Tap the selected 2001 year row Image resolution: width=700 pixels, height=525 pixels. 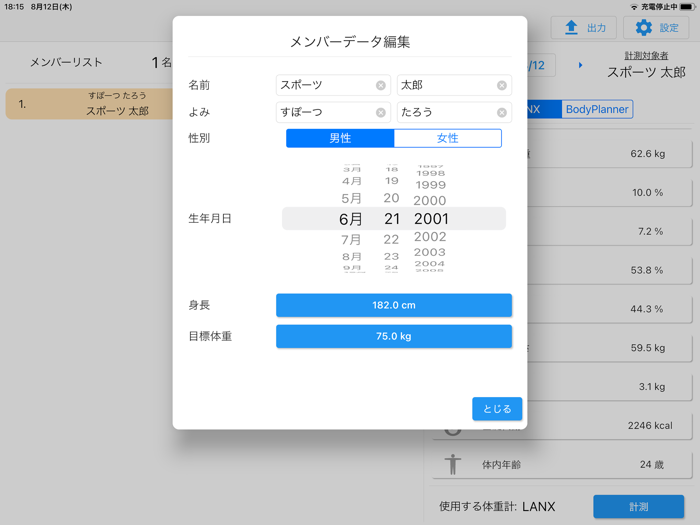pyautogui.click(x=431, y=219)
